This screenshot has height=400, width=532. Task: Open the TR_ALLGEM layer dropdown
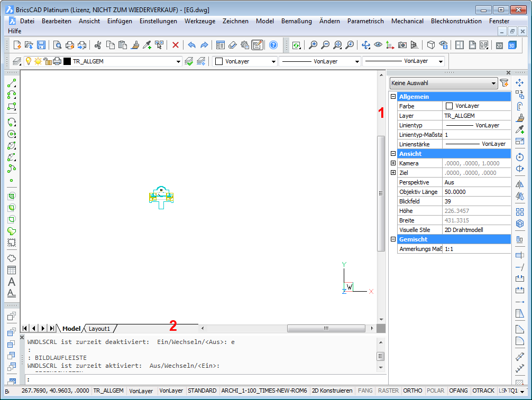point(178,62)
